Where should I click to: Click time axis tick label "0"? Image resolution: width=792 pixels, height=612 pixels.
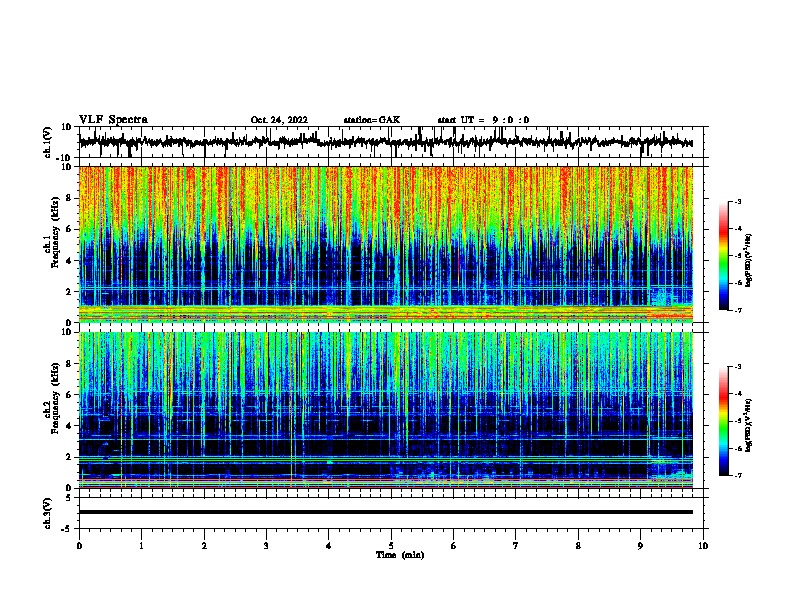coord(79,546)
